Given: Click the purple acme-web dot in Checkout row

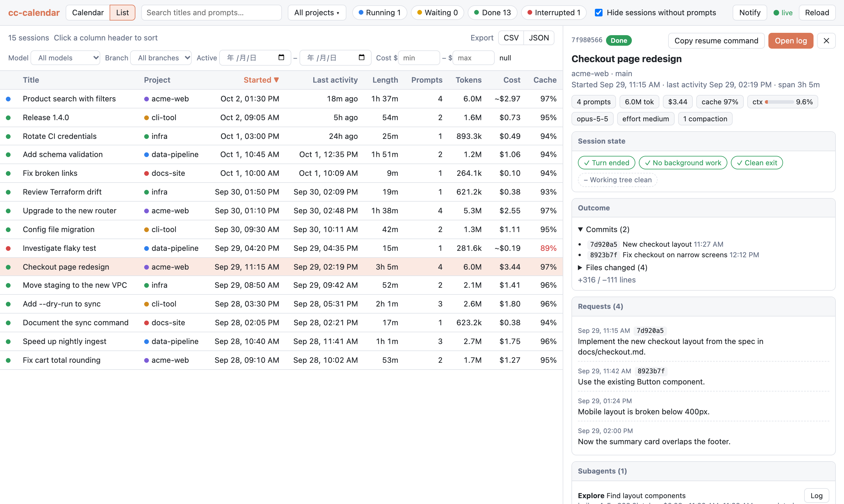Looking at the screenshot, I should (x=147, y=267).
